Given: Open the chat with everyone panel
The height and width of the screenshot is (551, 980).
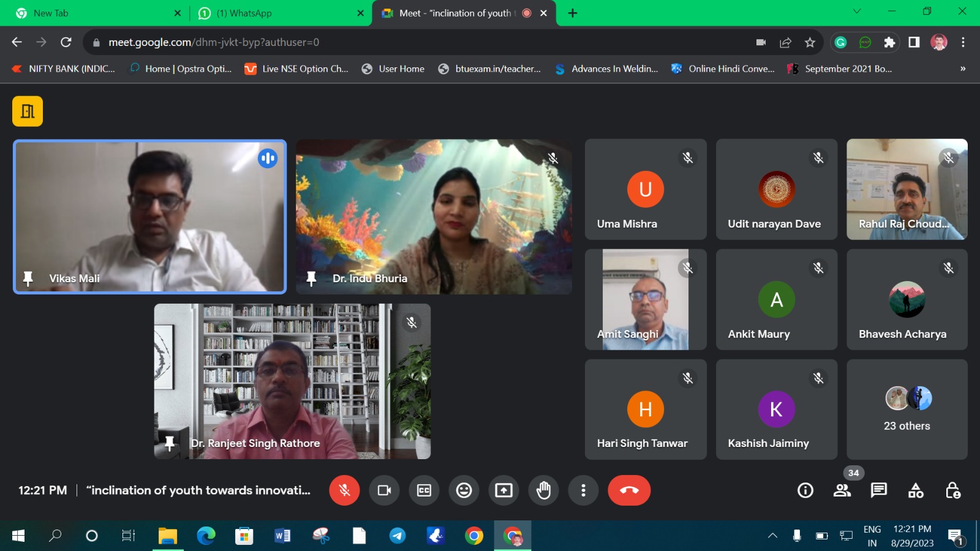Looking at the screenshot, I should click(x=879, y=490).
